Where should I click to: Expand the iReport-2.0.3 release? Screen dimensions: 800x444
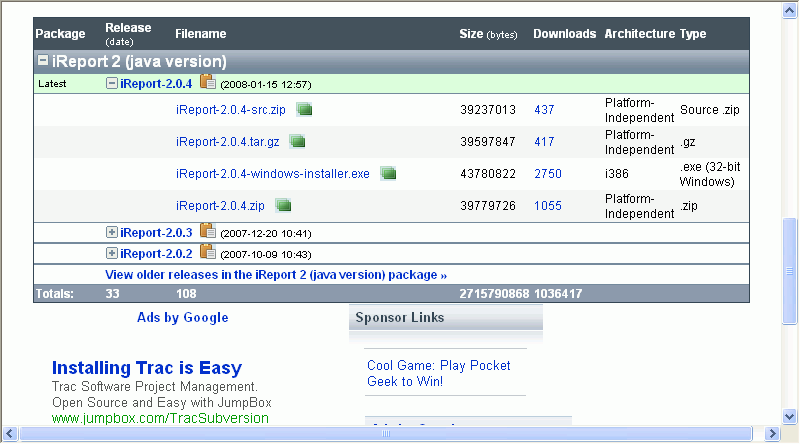point(112,232)
